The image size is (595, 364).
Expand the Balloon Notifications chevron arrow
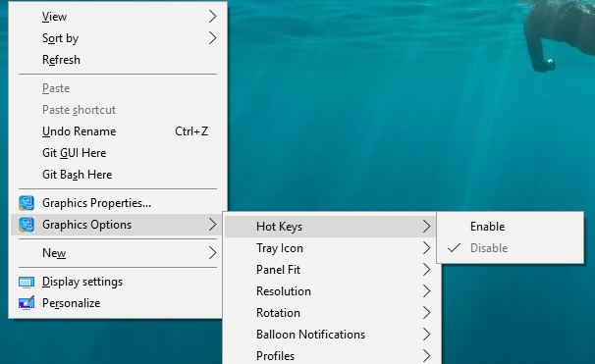pyautogui.click(x=426, y=335)
